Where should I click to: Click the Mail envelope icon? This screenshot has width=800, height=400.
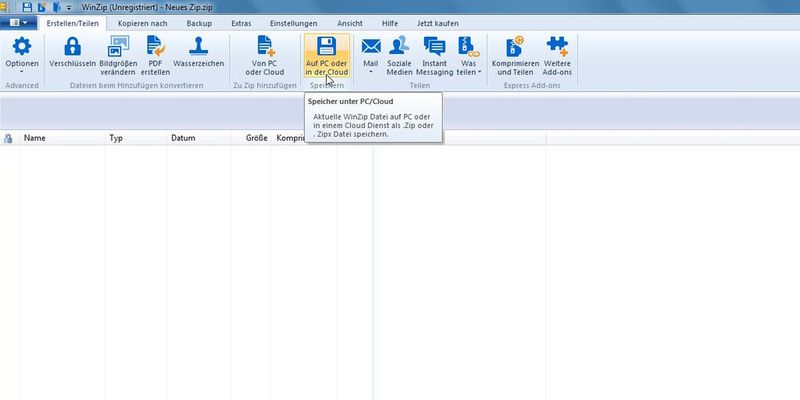371,46
